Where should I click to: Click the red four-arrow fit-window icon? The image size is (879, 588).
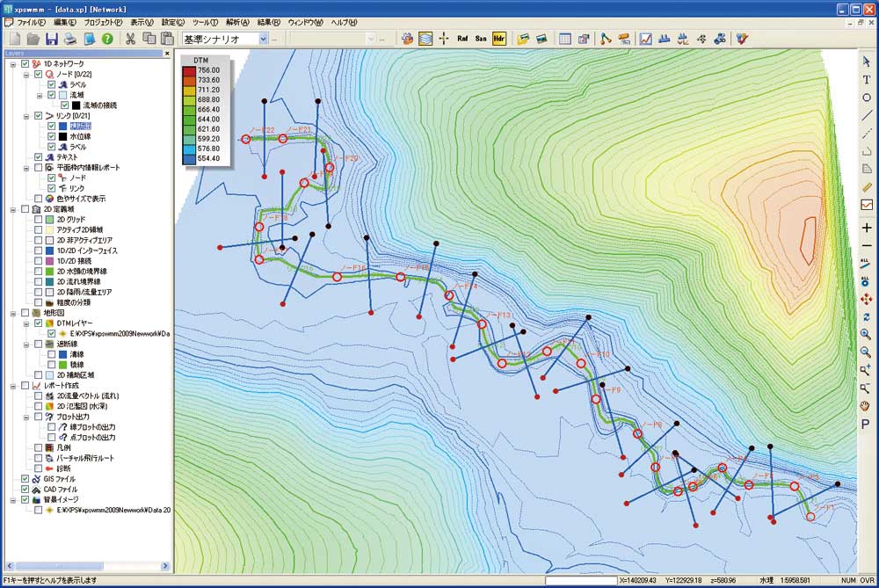coord(866,299)
